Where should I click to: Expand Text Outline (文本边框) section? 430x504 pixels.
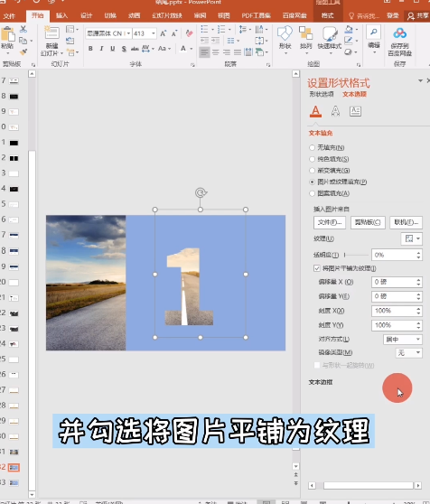tap(321, 382)
